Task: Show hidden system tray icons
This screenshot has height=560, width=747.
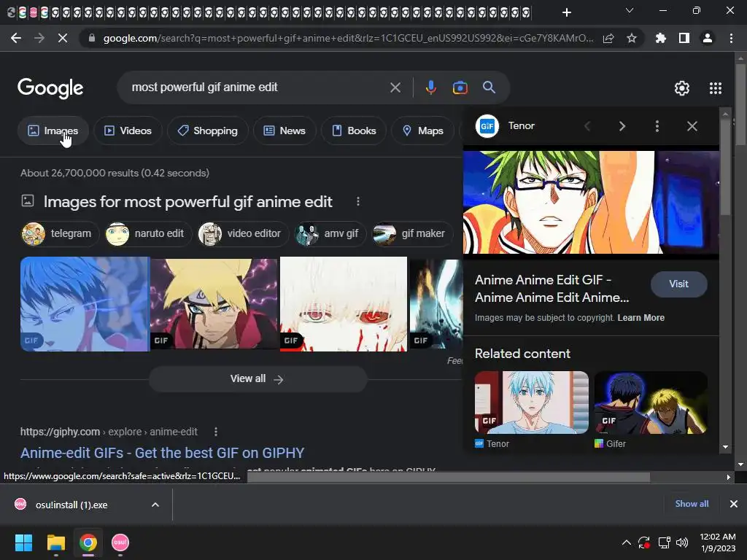Action: [627, 542]
